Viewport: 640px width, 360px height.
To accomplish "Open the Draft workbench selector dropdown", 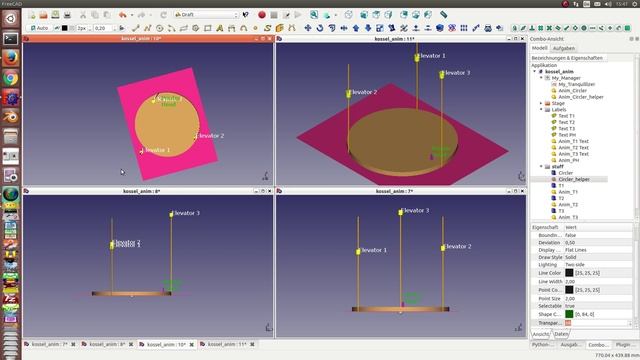I will 206,15.
